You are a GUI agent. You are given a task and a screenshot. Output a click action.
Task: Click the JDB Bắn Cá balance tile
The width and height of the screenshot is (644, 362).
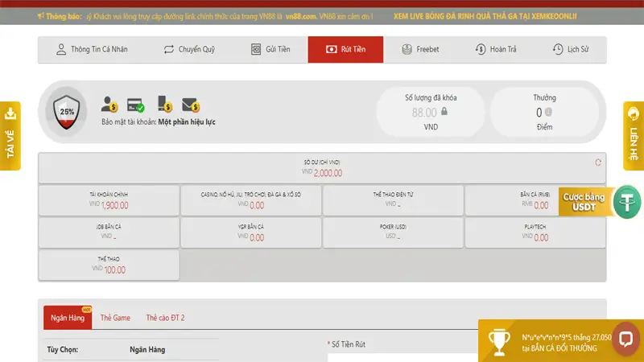[109, 232]
